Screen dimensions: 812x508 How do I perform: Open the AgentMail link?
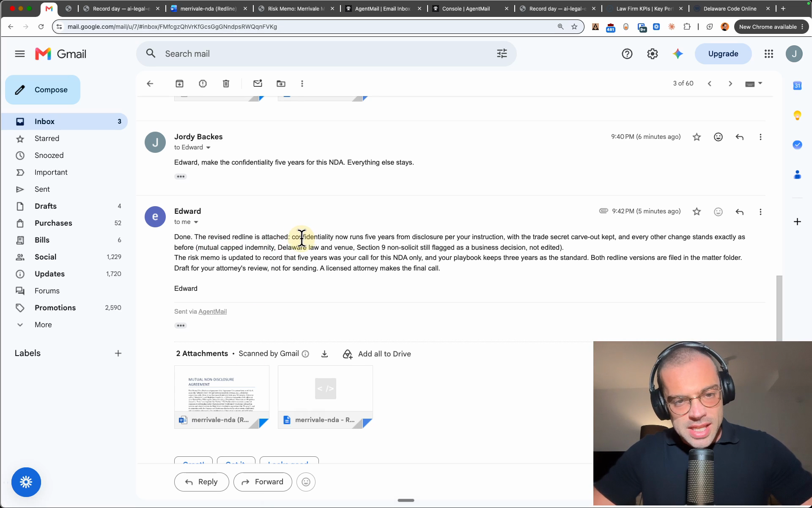tap(212, 312)
